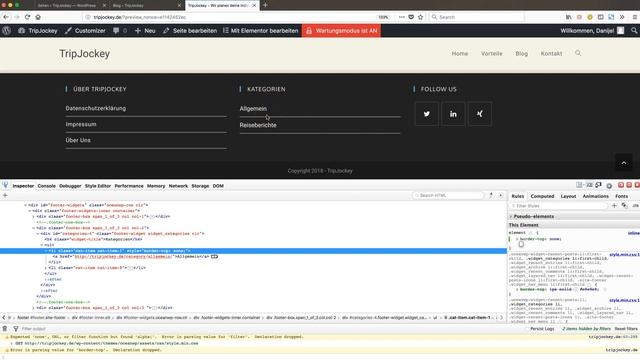Click the Firefox search bar
The width and height of the screenshot is (640, 360).
[x=477, y=17]
